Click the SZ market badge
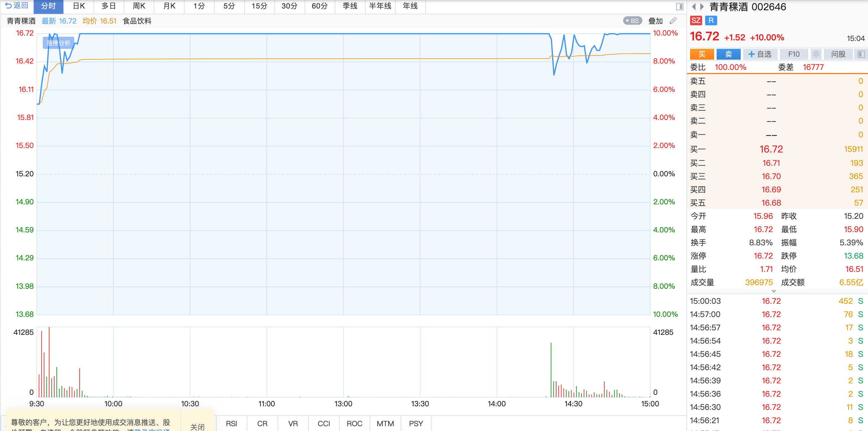This screenshot has height=431, width=868. coord(696,20)
